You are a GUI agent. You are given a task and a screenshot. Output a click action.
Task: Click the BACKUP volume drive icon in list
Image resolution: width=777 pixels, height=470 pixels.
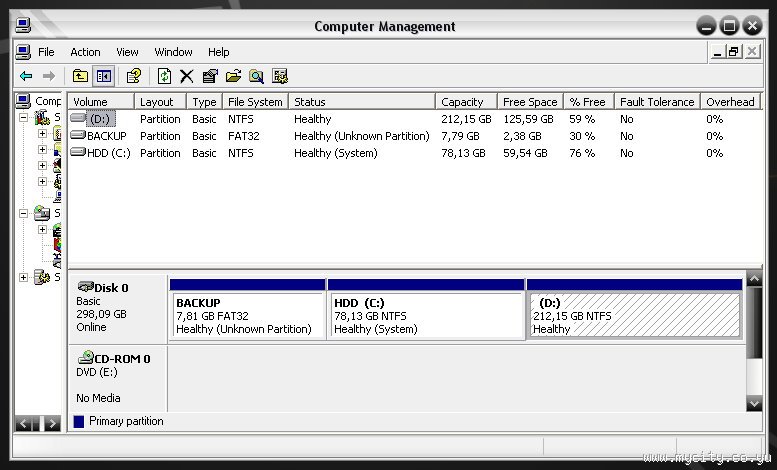(x=78, y=135)
